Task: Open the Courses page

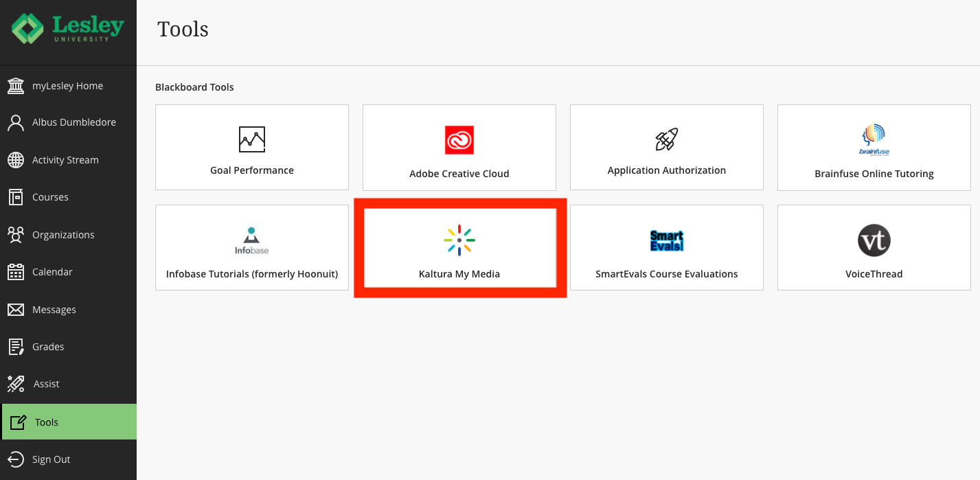Action: (x=68, y=197)
